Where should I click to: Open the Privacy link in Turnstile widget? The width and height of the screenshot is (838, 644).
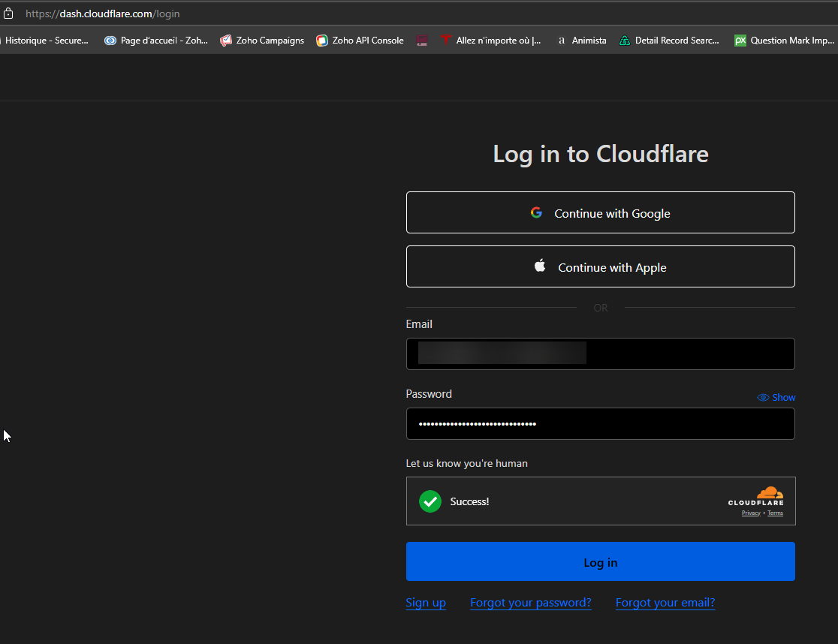pyautogui.click(x=751, y=513)
